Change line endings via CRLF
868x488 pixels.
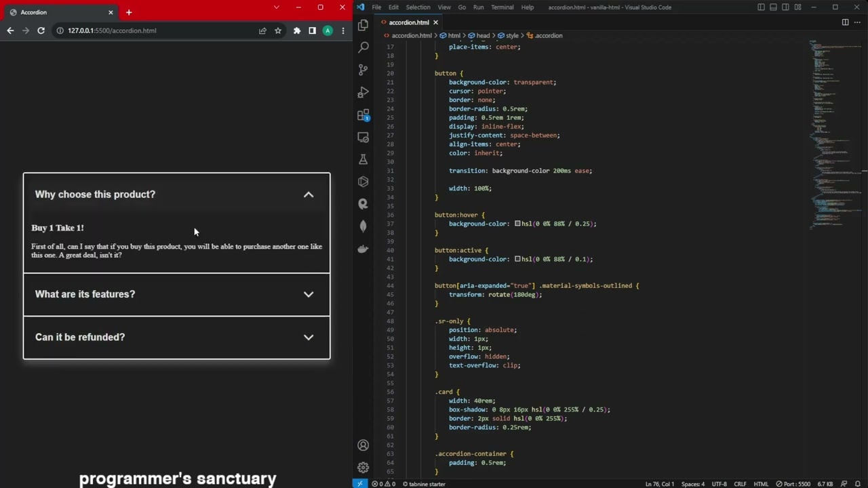(x=740, y=484)
